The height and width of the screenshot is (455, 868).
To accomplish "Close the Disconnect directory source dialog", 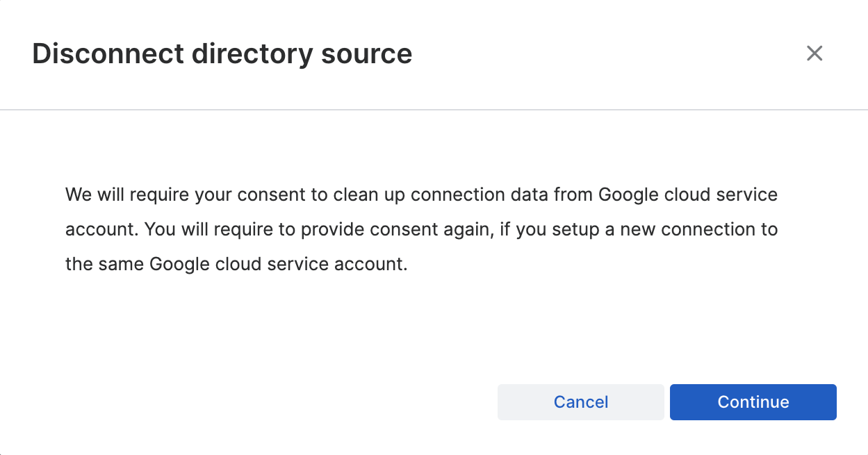I will click(814, 53).
